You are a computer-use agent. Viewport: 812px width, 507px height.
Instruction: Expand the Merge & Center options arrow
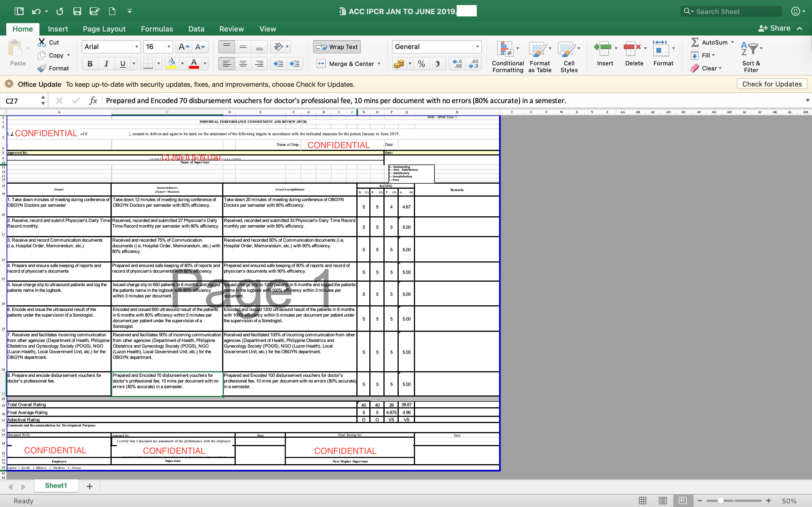379,64
